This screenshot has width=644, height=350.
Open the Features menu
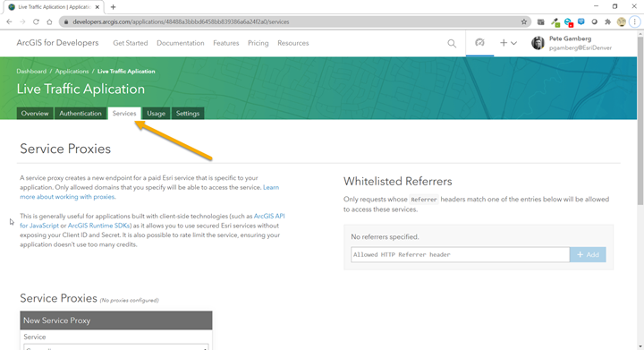pyautogui.click(x=226, y=43)
